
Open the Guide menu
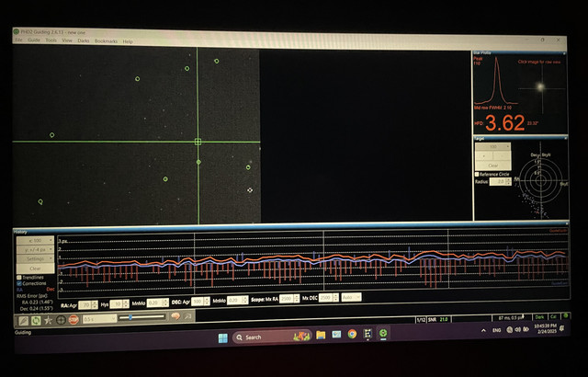coord(34,40)
